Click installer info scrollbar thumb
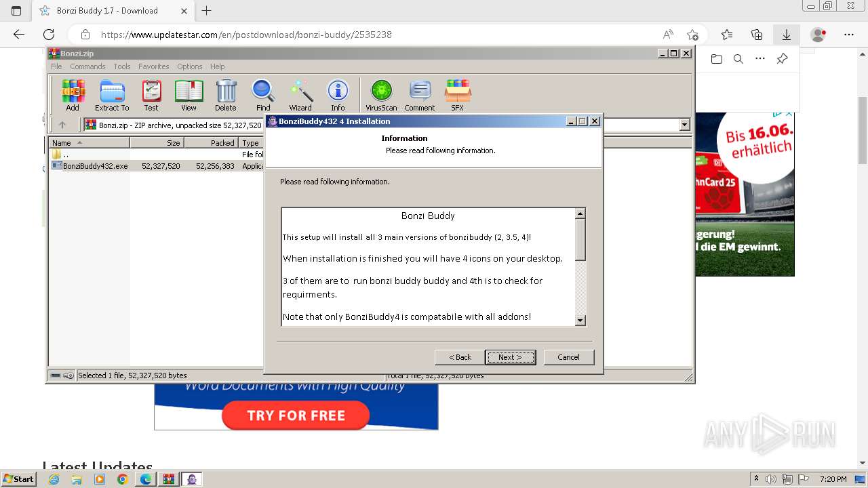The height and width of the screenshot is (488, 868). pyautogui.click(x=580, y=239)
